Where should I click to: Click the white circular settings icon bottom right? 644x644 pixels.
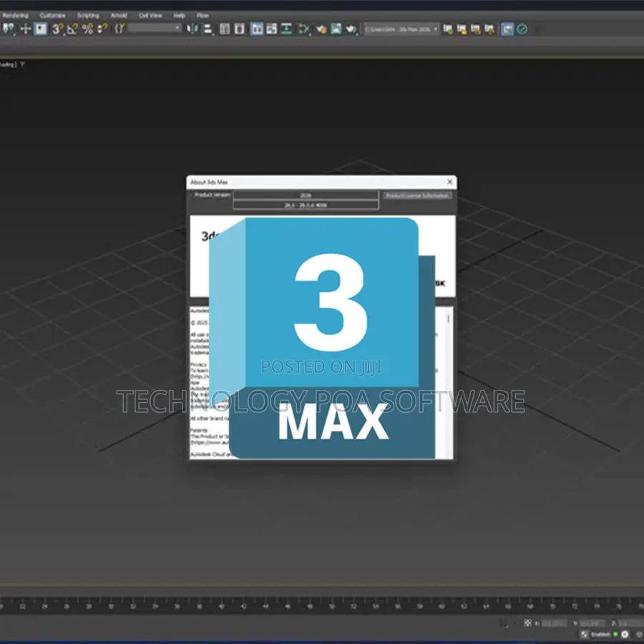click(x=625, y=635)
